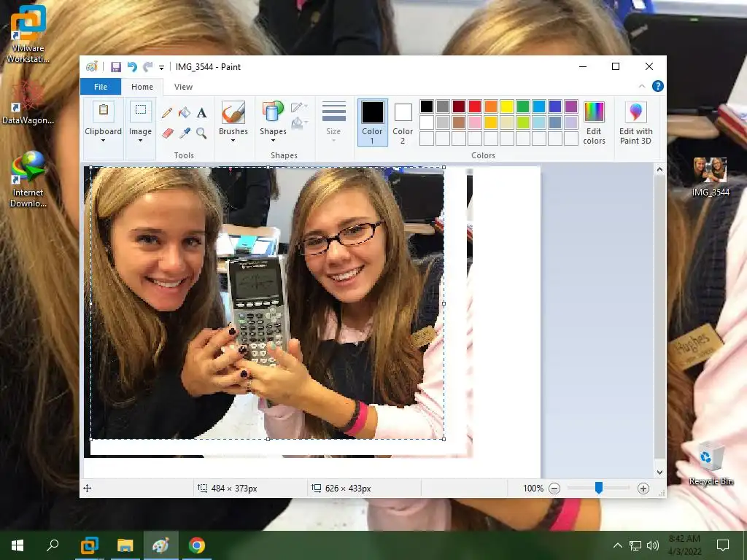Screen dimensions: 747x560
Task: Open IMG_3544 desktop file icon
Action: 711,176
